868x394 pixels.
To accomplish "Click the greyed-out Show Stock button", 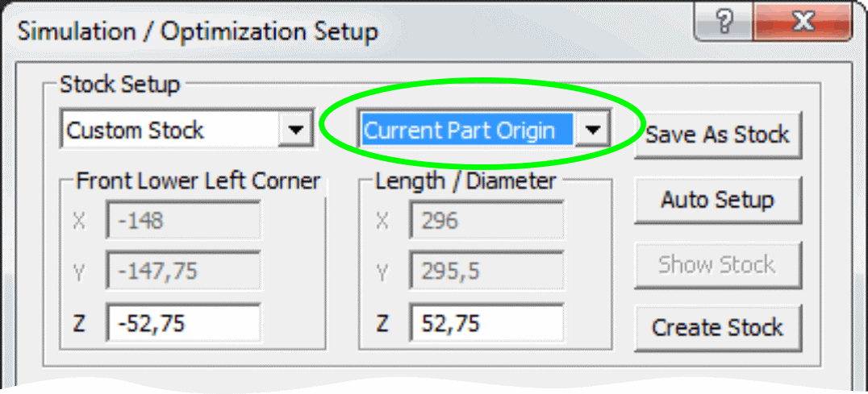I will click(717, 264).
